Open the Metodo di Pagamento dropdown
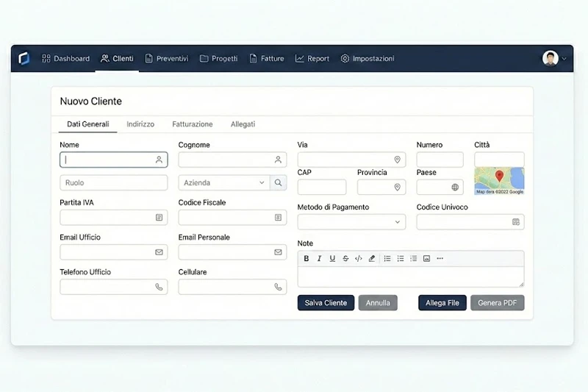This screenshot has width=588, height=392. click(351, 222)
